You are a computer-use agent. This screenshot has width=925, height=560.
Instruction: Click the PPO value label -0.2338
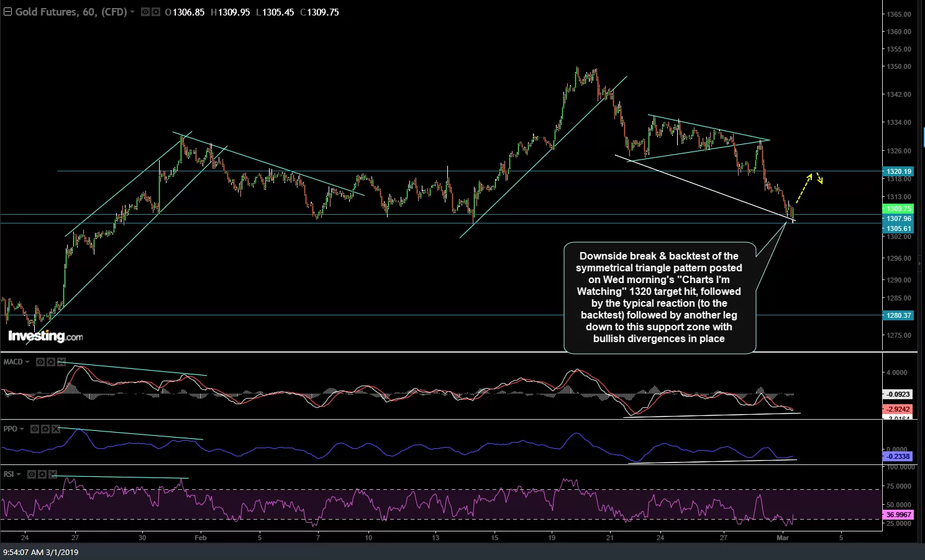898,456
